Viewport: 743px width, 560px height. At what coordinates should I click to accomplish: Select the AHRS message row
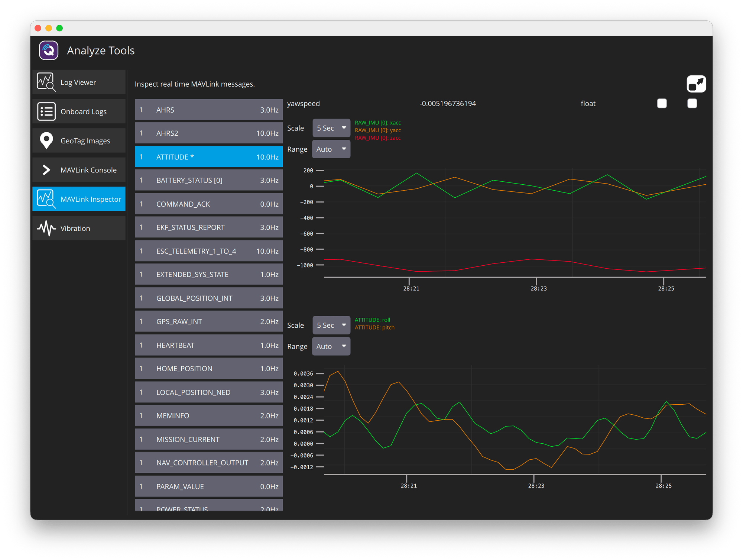point(208,110)
